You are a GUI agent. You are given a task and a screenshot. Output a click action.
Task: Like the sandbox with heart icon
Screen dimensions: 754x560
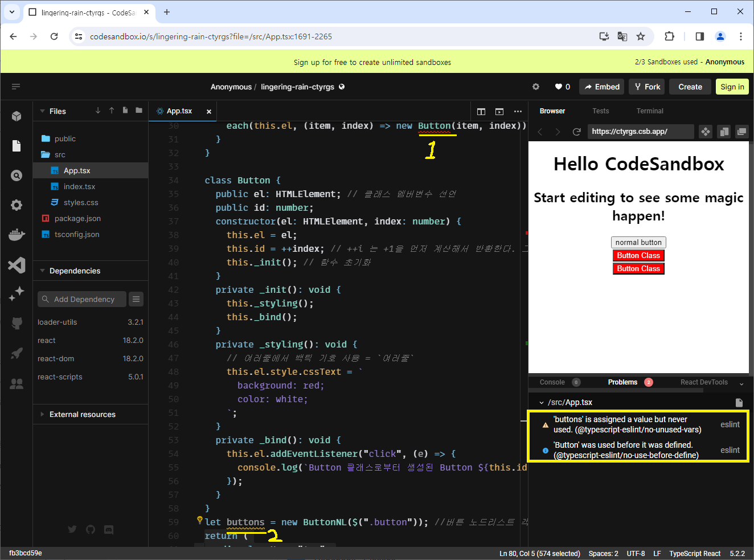coord(559,87)
